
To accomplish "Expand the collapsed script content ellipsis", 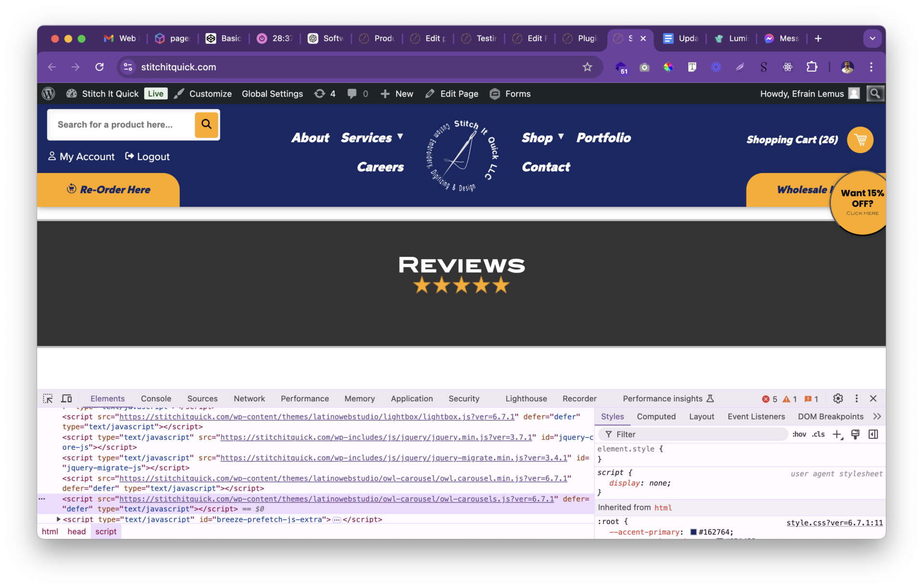I will [337, 520].
